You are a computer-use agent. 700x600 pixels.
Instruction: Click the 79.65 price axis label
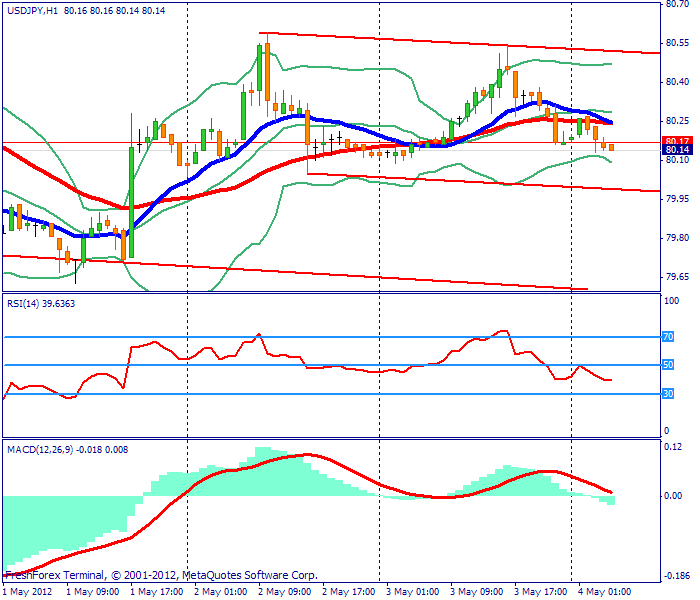677,277
